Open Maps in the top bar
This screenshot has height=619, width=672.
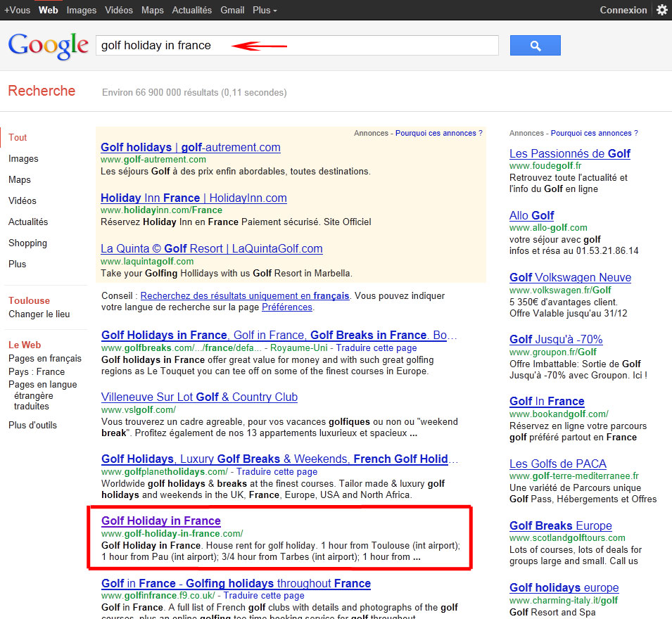[x=153, y=10]
